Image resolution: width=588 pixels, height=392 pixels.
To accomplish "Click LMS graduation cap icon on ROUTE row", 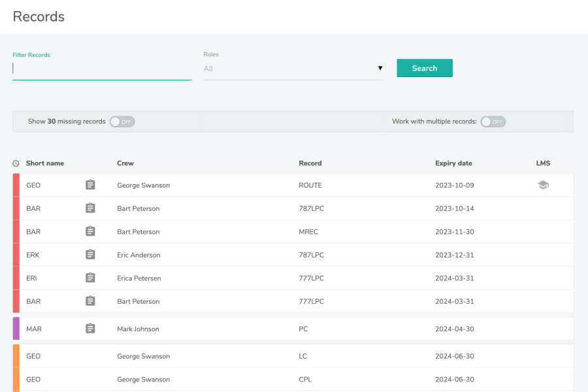I will (542, 185).
